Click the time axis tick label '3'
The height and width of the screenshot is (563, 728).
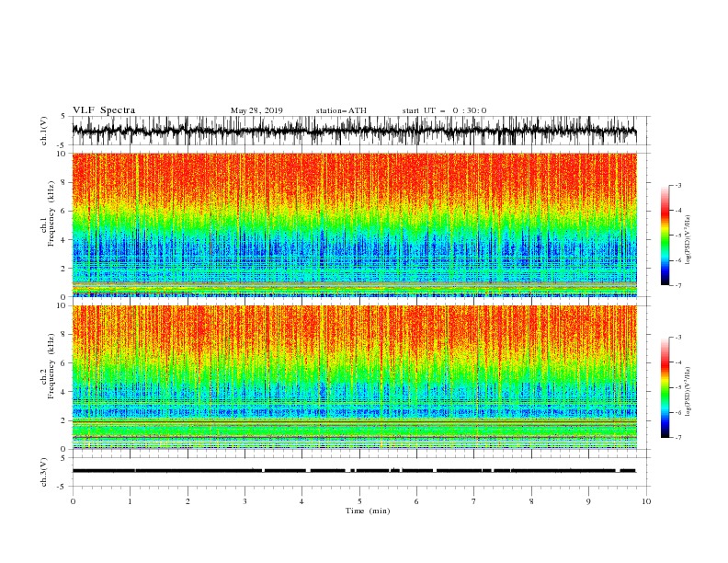coord(245,501)
